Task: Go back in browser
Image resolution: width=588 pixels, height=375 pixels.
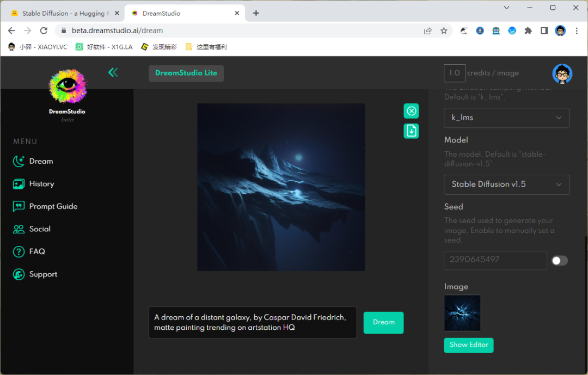Action: [11, 30]
